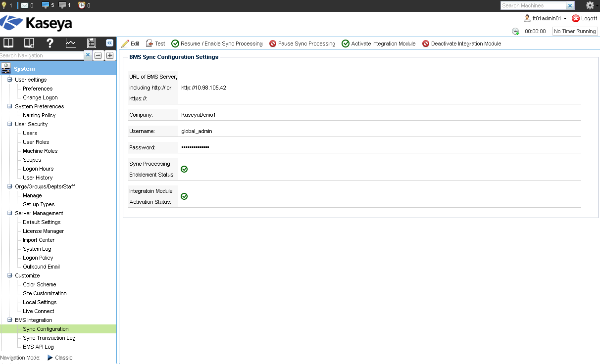Clear the Search Machines field

pos(570,5)
